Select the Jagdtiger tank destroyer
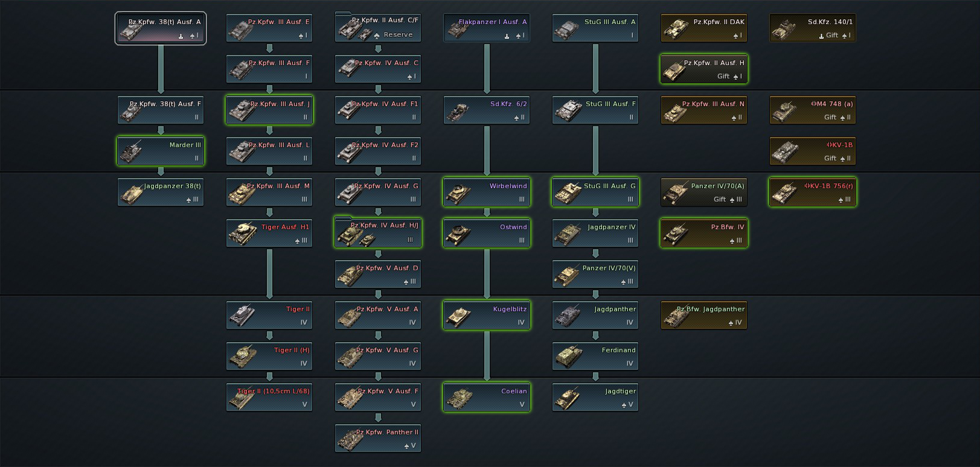The width and height of the screenshot is (980, 467). pos(595,397)
